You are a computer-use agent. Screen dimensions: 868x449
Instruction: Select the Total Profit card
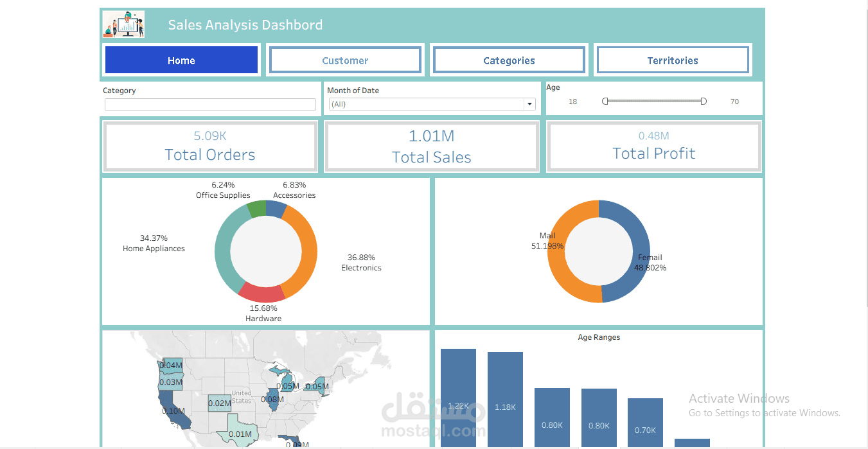(x=653, y=146)
